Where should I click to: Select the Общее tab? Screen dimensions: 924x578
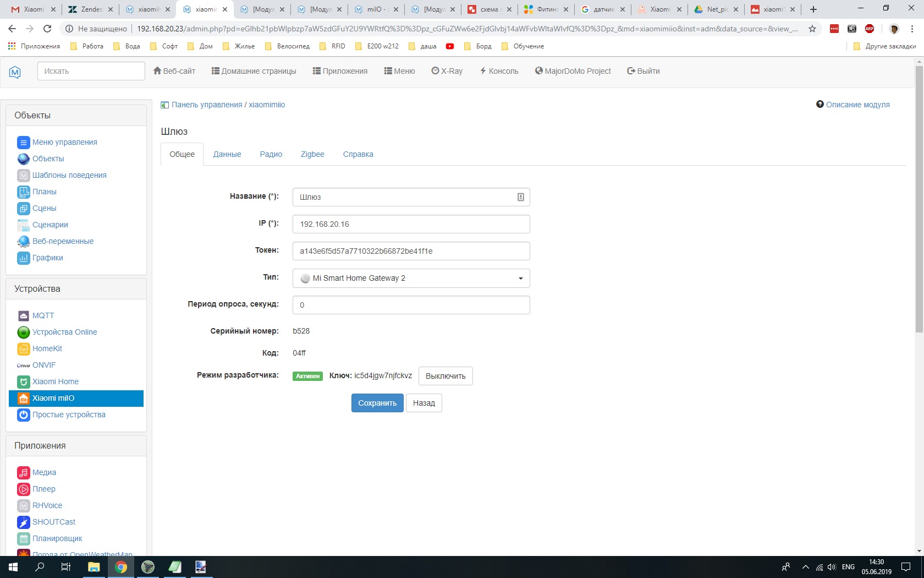pos(182,155)
